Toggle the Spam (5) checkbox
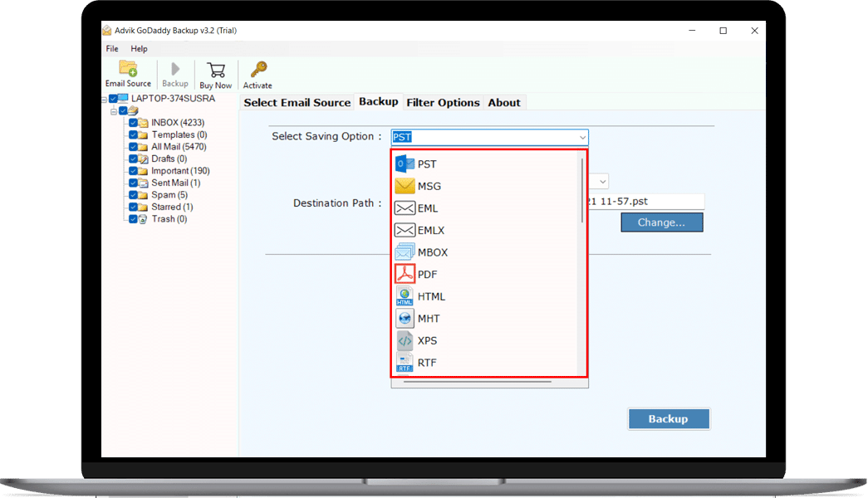 [134, 195]
